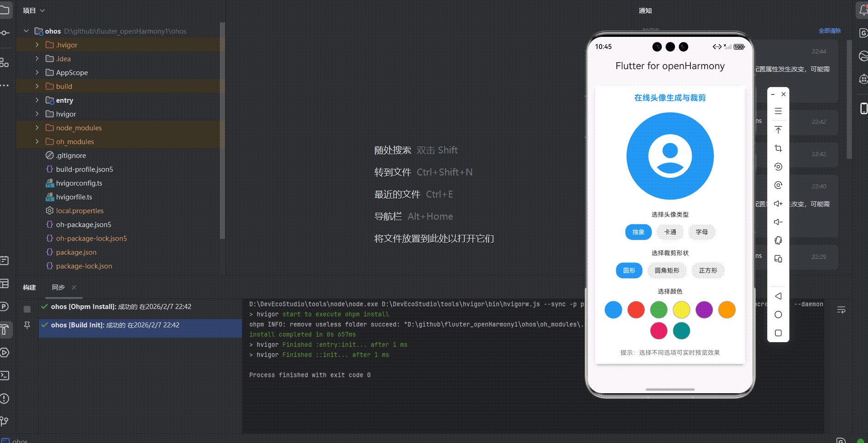Open the build-profile.json5 file
Viewport: 868px width, 443px height.
pos(85,169)
